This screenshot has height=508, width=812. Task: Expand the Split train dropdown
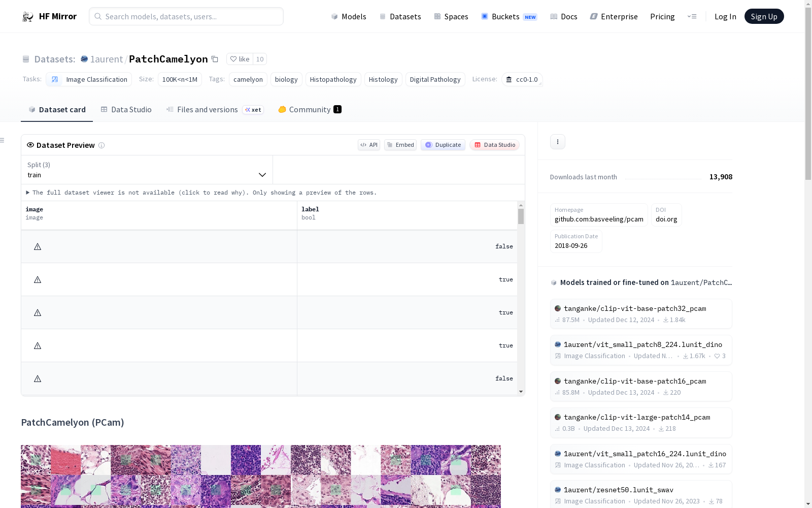click(x=147, y=170)
